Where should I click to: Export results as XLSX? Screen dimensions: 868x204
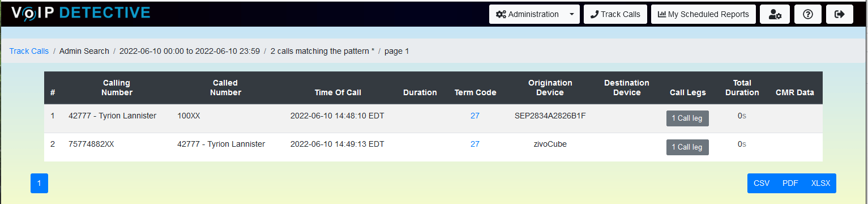coord(820,183)
